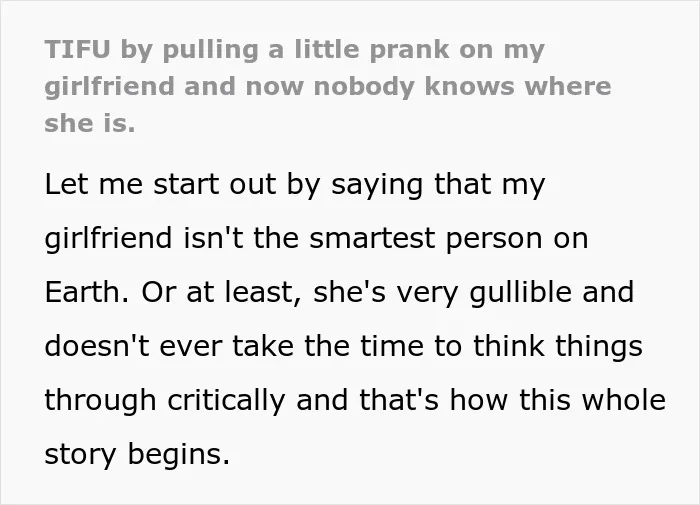This screenshot has height=505, width=700.
Task: Click the word "Let" starting the paragraph
Action: tap(66, 184)
